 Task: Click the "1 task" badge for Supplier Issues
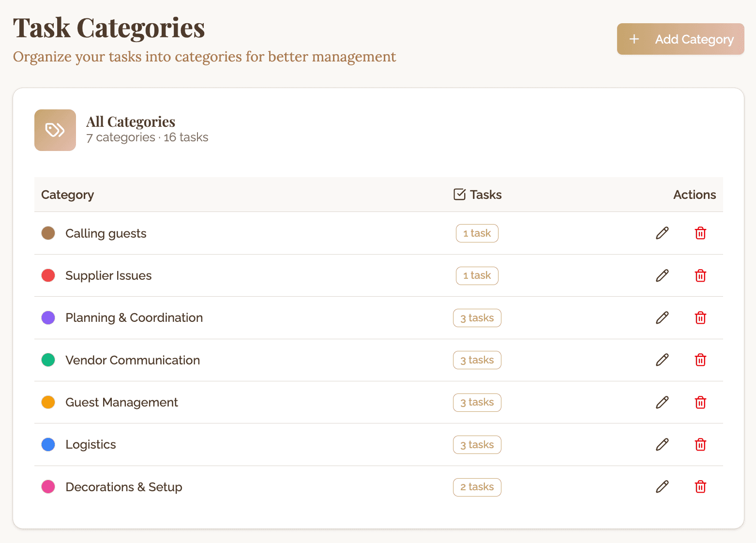pos(477,275)
